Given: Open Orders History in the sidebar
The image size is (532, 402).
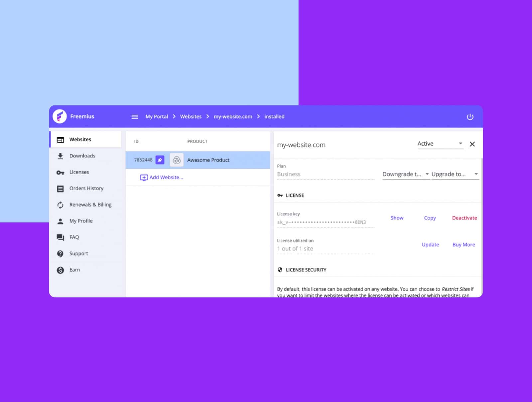Looking at the screenshot, I should pos(86,188).
